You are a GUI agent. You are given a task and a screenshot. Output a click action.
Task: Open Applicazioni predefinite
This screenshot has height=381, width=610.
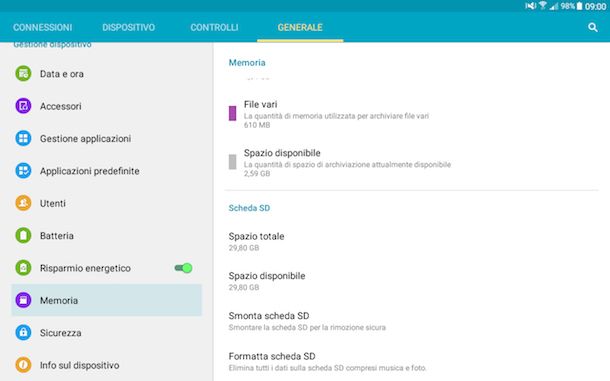click(x=106, y=170)
